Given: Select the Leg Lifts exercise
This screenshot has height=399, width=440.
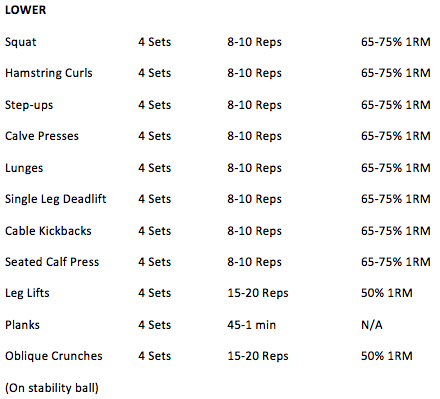Looking at the screenshot, I should [x=27, y=293].
